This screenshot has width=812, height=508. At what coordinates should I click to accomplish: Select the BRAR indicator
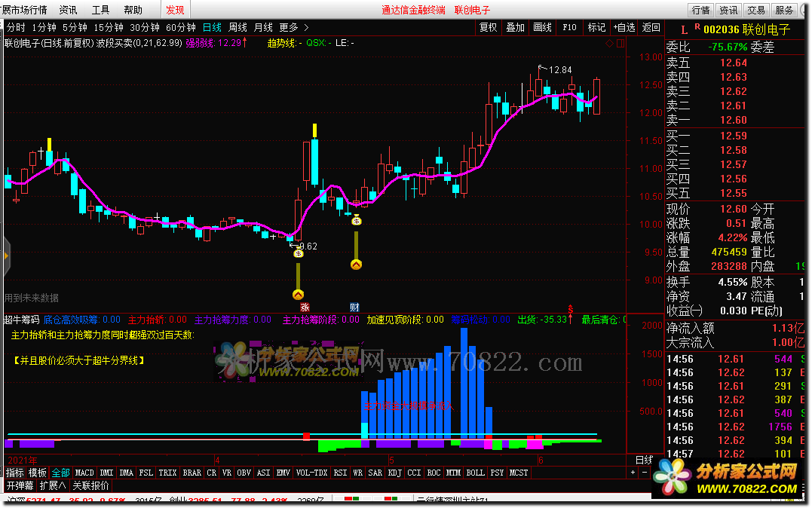click(x=192, y=473)
